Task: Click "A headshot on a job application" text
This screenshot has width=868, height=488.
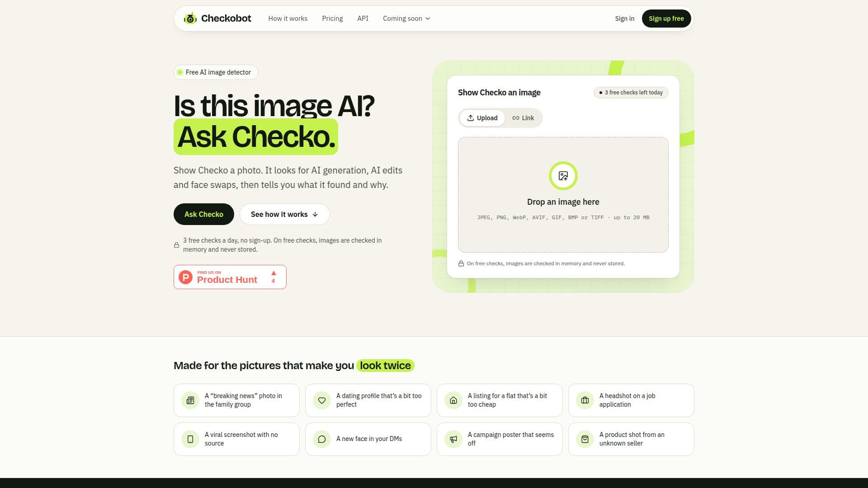Action: [x=627, y=400]
